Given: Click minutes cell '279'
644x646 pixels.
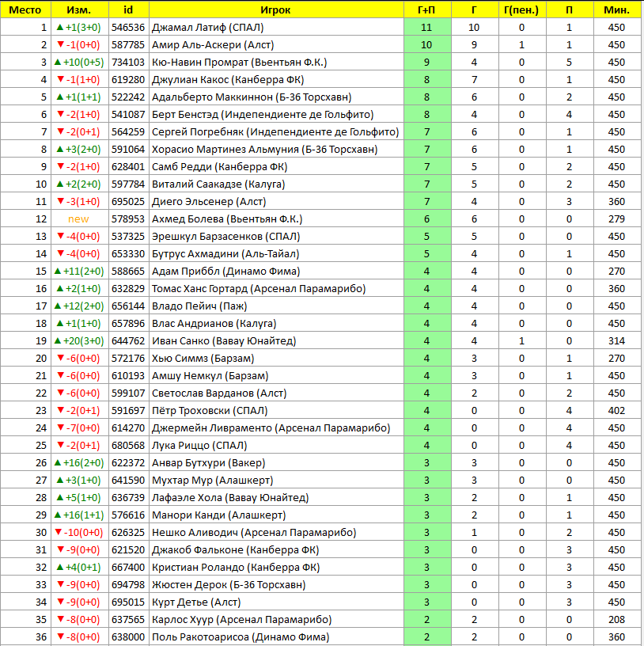Looking at the screenshot, I should pyautogui.click(x=617, y=218).
